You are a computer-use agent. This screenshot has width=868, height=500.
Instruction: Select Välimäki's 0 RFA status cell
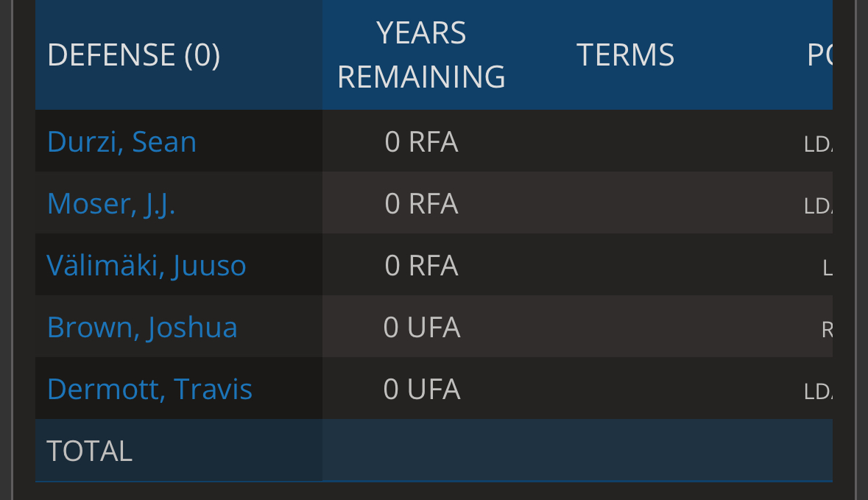(421, 265)
